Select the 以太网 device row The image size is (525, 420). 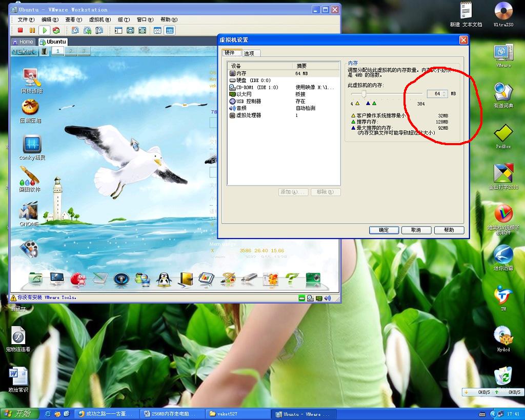(x=283, y=94)
